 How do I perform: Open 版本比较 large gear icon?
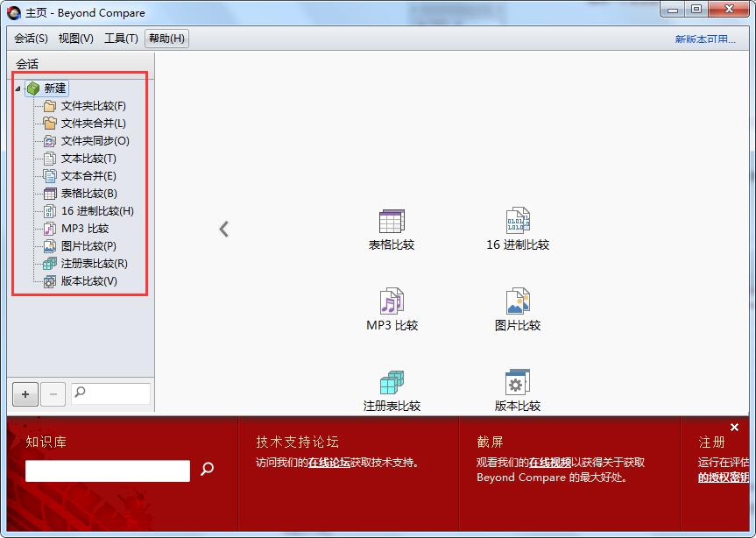click(518, 382)
